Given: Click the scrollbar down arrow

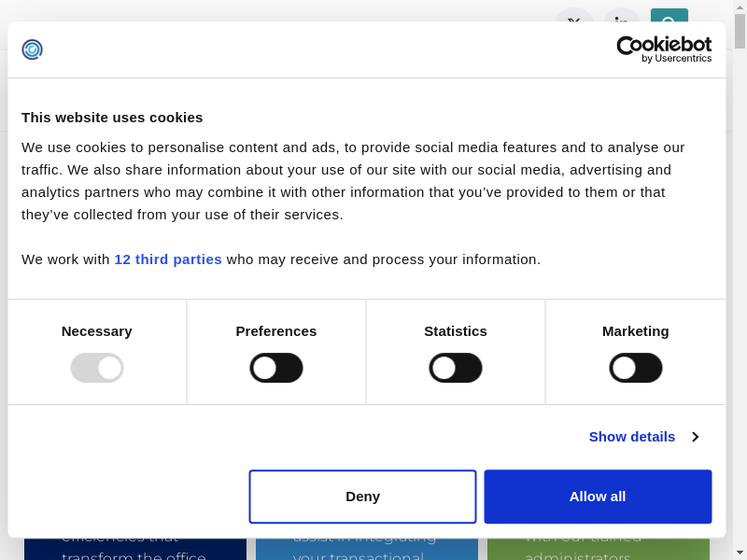Looking at the screenshot, I should pos(740,553).
